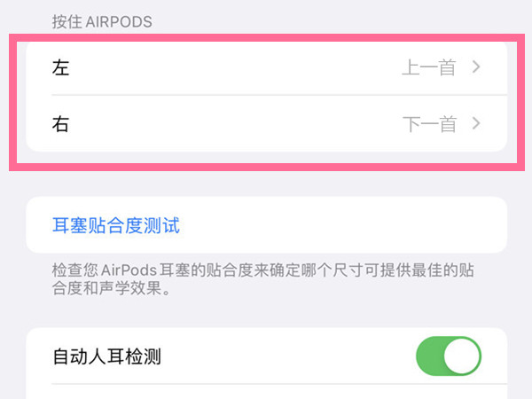This screenshot has height=399, width=532.
Task: Start the 耳塞贴合度测试
Action: click(116, 225)
